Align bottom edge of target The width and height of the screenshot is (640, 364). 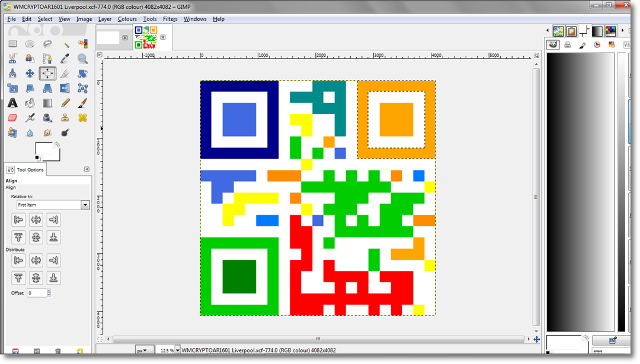pyautogui.click(x=53, y=237)
